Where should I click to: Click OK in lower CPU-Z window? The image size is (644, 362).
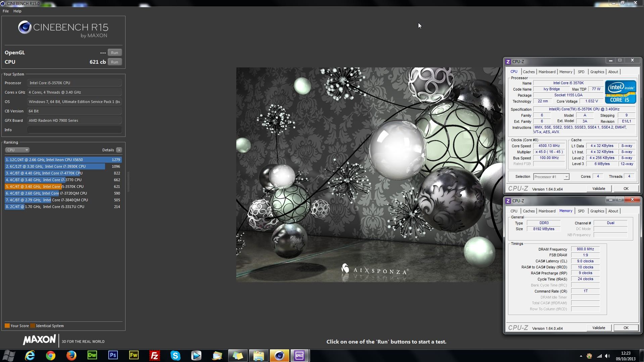coord(626,328)
